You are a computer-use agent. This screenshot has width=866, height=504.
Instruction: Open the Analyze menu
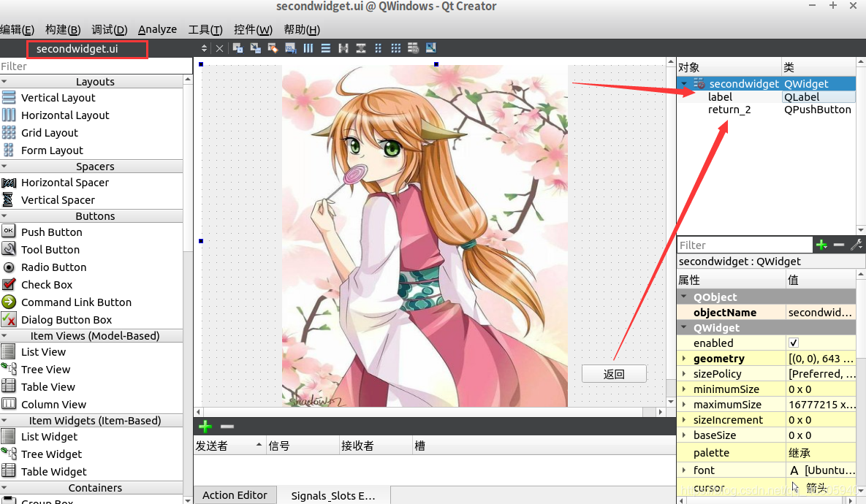pyautogui.click(x=157, y=29)
